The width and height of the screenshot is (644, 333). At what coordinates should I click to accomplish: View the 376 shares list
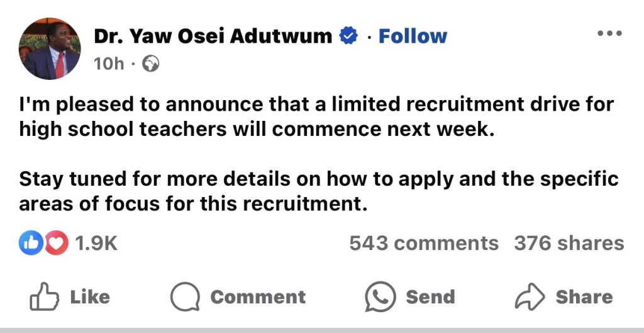(x=569, y=243)
